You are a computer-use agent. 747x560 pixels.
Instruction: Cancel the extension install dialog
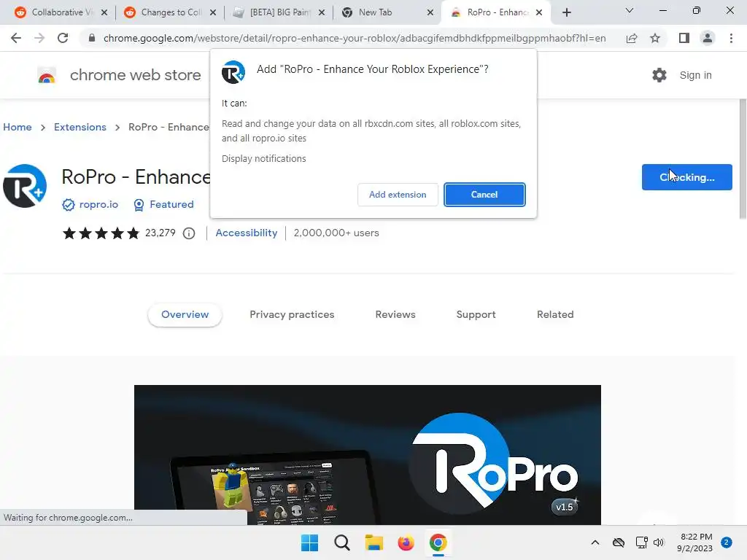(484, 194)
